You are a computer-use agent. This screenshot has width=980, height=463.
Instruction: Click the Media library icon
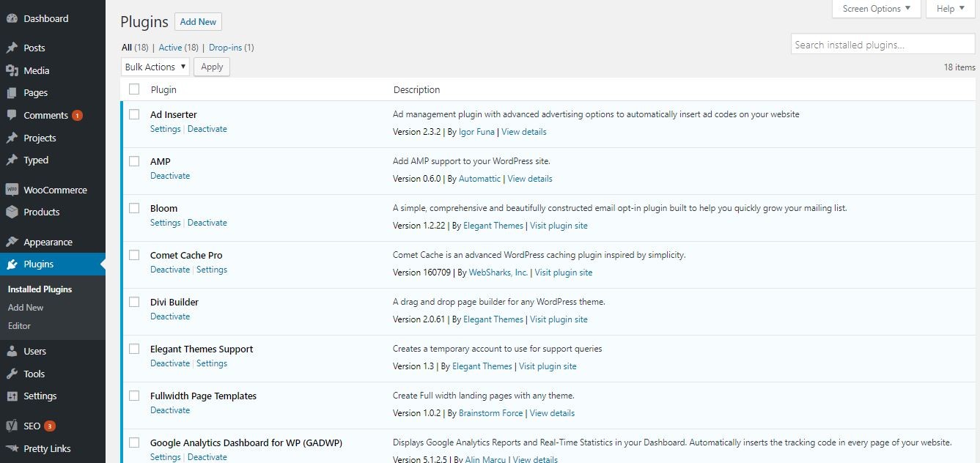point(12,70)
